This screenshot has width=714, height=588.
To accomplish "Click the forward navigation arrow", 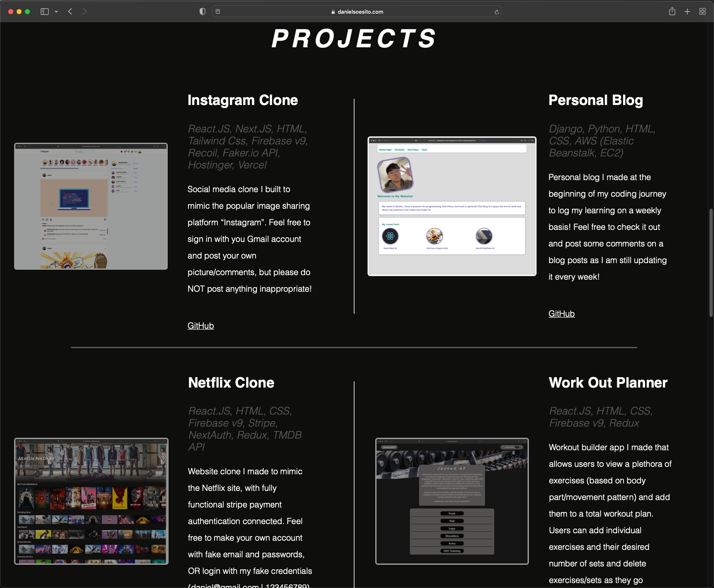I will (x=85, y=11).
